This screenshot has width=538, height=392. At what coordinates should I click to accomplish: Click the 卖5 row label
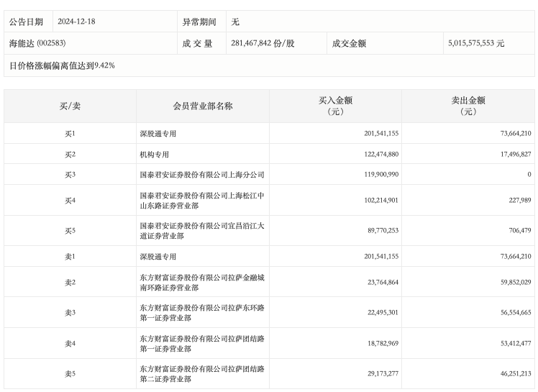pyautogui.click(x=70, y=374)
